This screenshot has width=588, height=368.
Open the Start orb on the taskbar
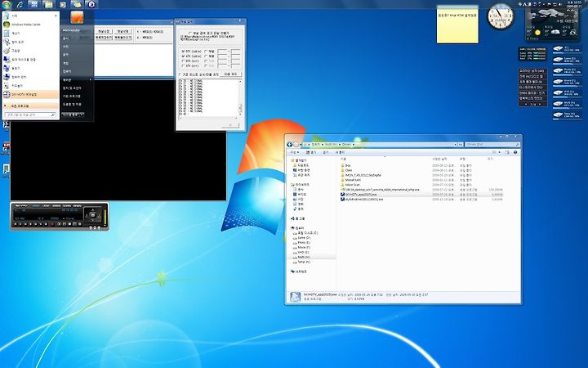(7, 4)
